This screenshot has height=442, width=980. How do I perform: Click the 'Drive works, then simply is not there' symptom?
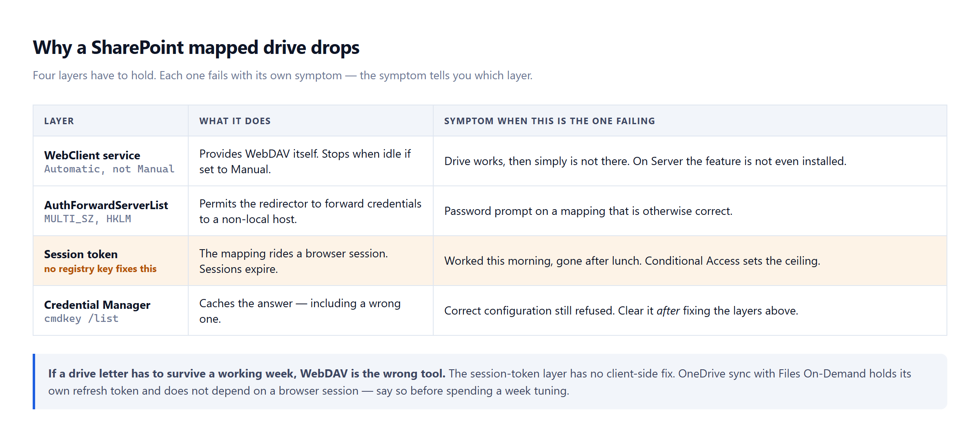pyautogui.click(x=645, y=161)
